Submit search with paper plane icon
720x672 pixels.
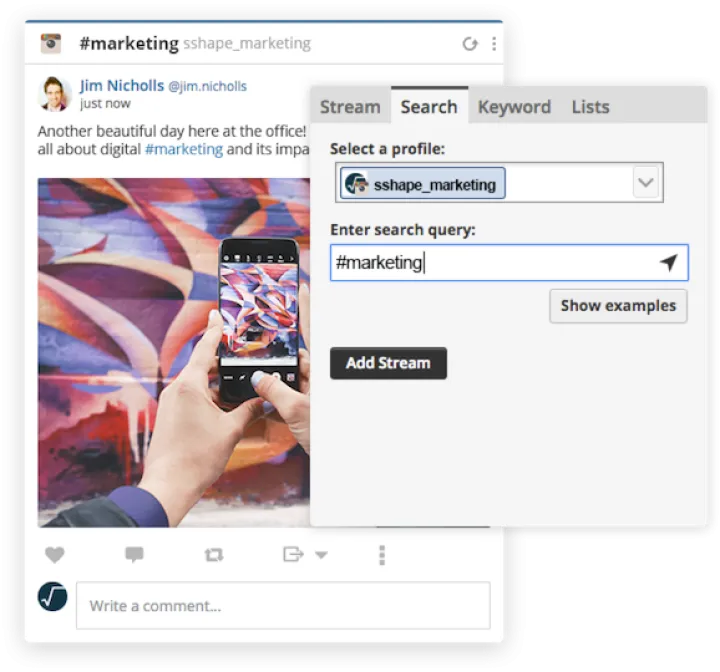pos(668,263)
